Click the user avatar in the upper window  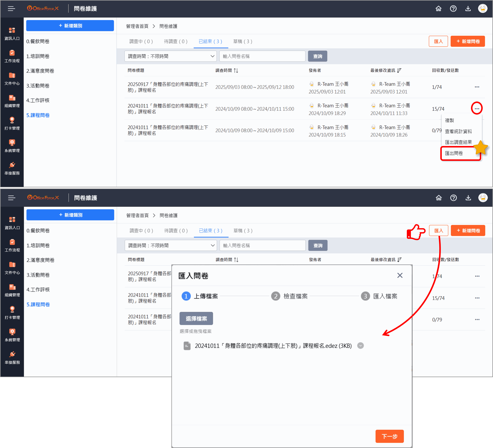482,9
